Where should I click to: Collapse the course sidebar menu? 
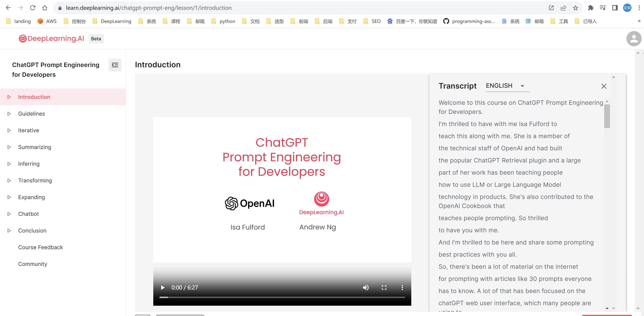[x=115, y=65]
